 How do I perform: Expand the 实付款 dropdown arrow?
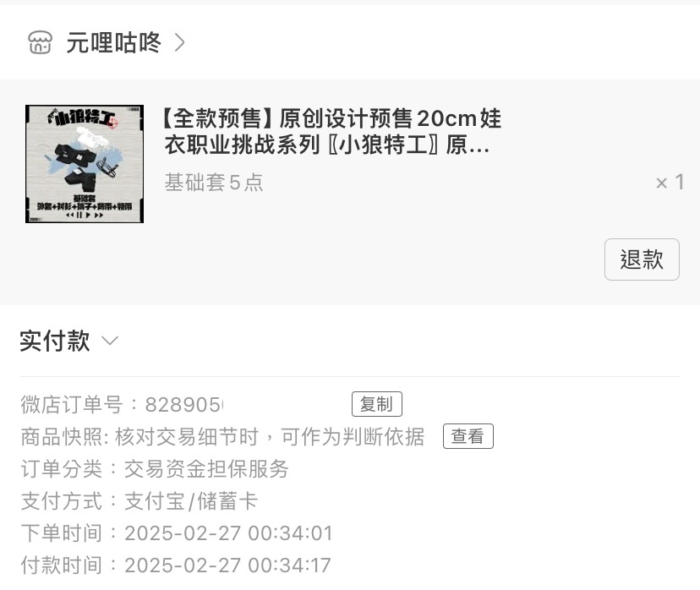click(110, 341)
